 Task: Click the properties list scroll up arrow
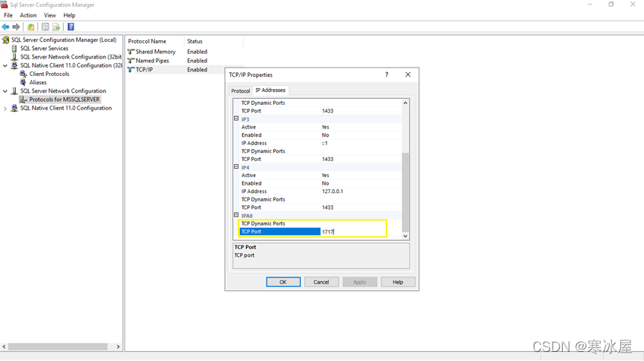pos(405,103)
